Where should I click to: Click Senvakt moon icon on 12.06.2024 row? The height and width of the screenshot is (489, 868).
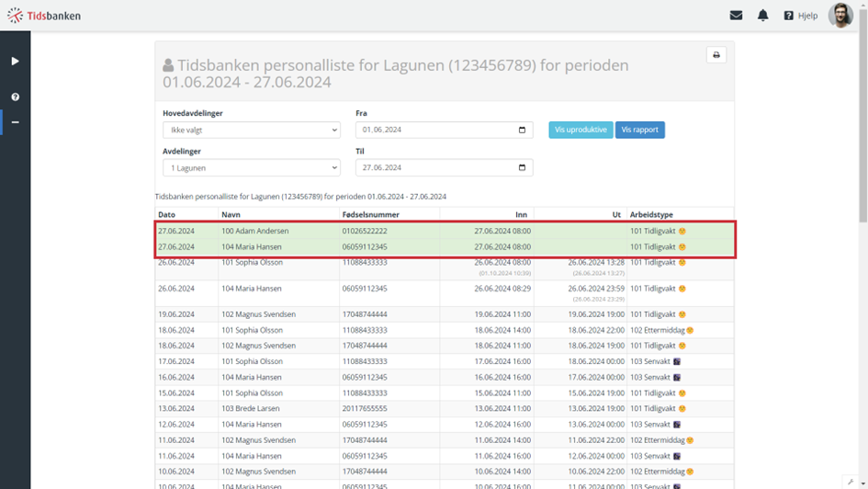coord(676,425)
